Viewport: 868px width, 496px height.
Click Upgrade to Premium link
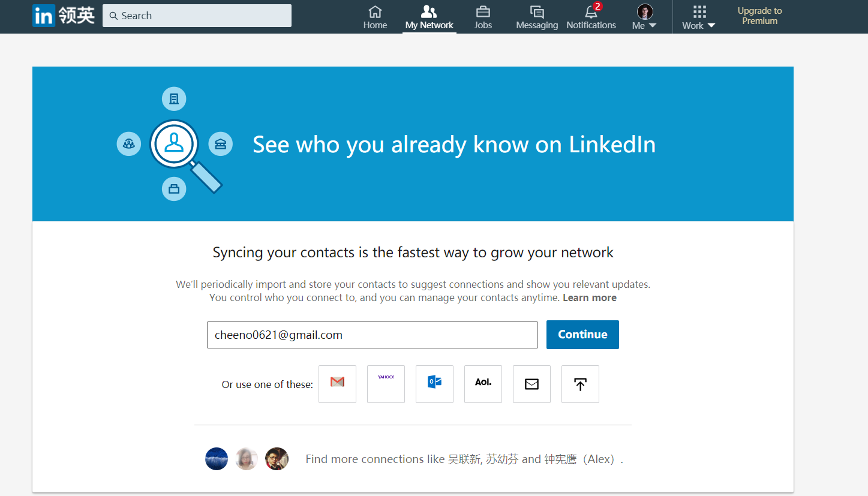coord(759,16)
